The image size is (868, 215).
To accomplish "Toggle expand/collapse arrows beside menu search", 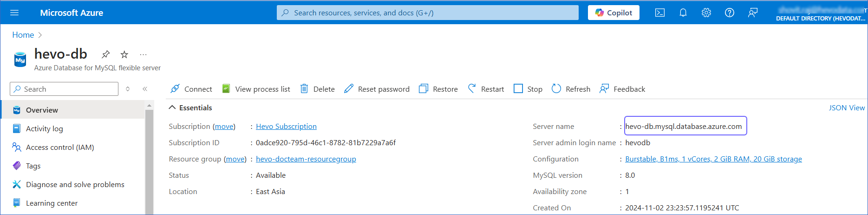I will click(x=128, y=89).
